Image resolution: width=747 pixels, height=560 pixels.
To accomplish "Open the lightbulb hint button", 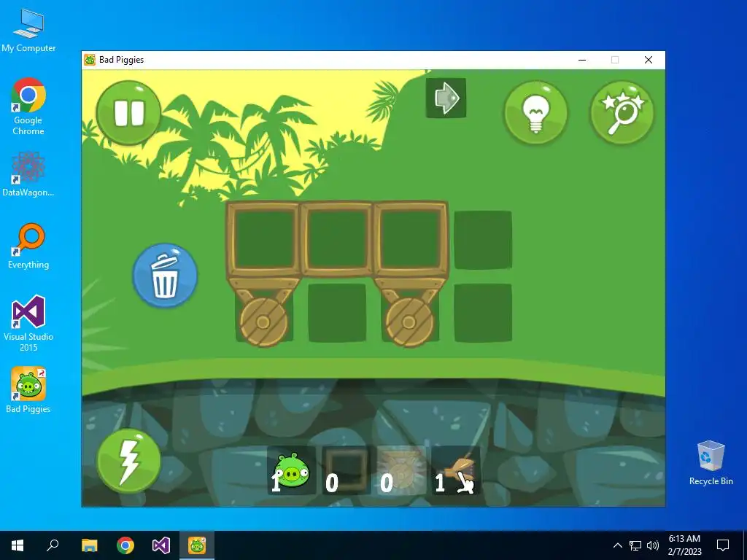I will (x=536, y=113).
